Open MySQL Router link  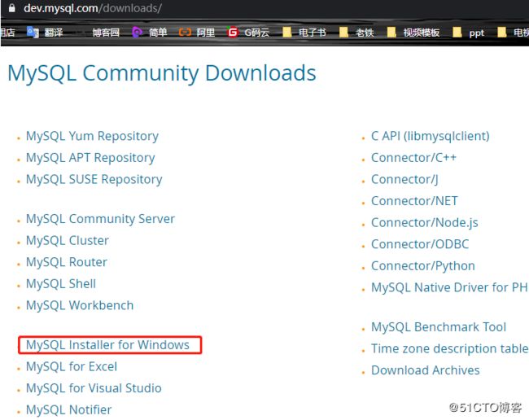point(67,262)
